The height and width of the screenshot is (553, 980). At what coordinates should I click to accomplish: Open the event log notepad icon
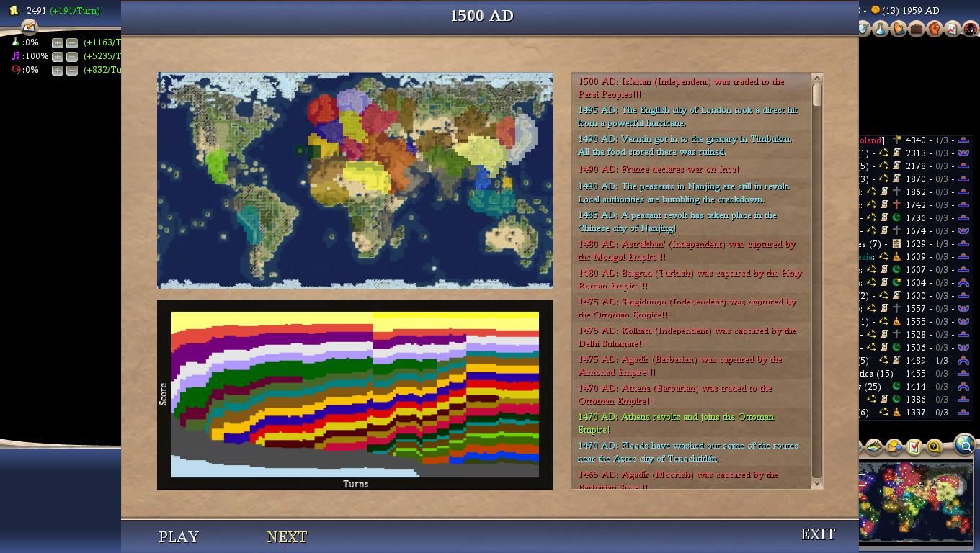[x=29, y=27]
